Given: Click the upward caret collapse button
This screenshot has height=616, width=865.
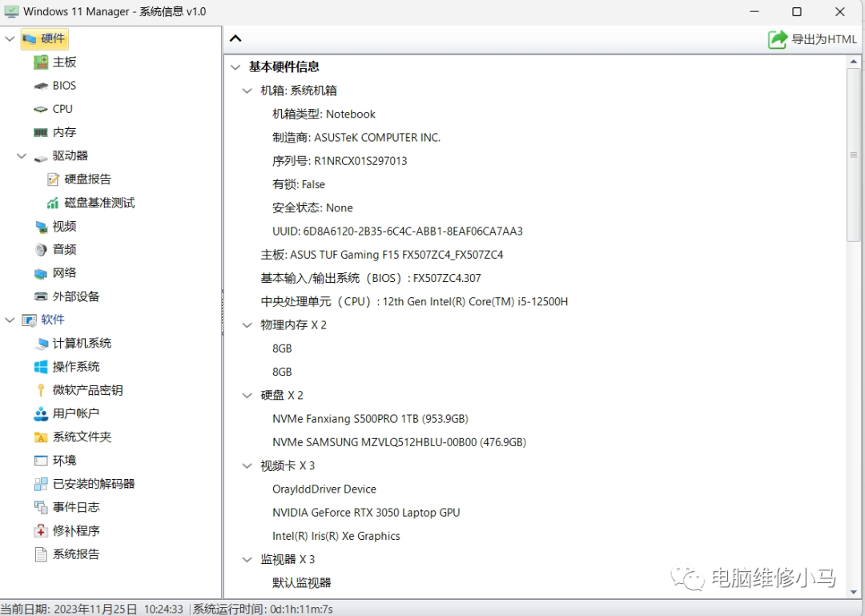Looking at the screenshot, I should 235,38.
